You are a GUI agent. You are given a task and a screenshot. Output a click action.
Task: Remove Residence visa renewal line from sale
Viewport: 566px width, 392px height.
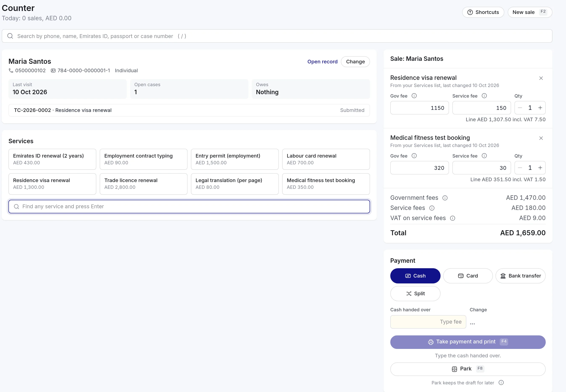[541, 78]
